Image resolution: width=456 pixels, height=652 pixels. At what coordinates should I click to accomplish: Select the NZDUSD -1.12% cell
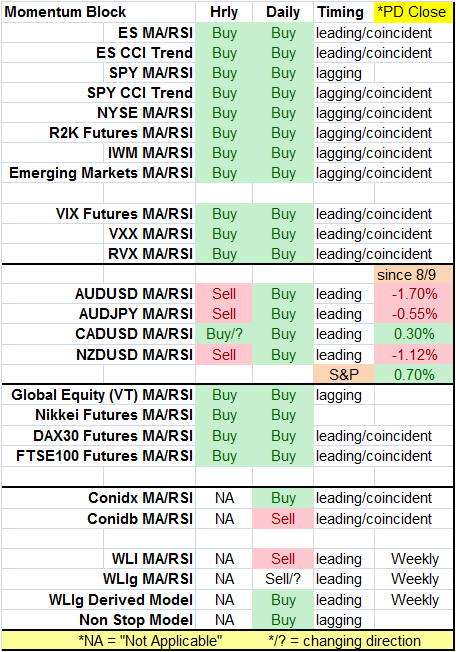[414, 355]
